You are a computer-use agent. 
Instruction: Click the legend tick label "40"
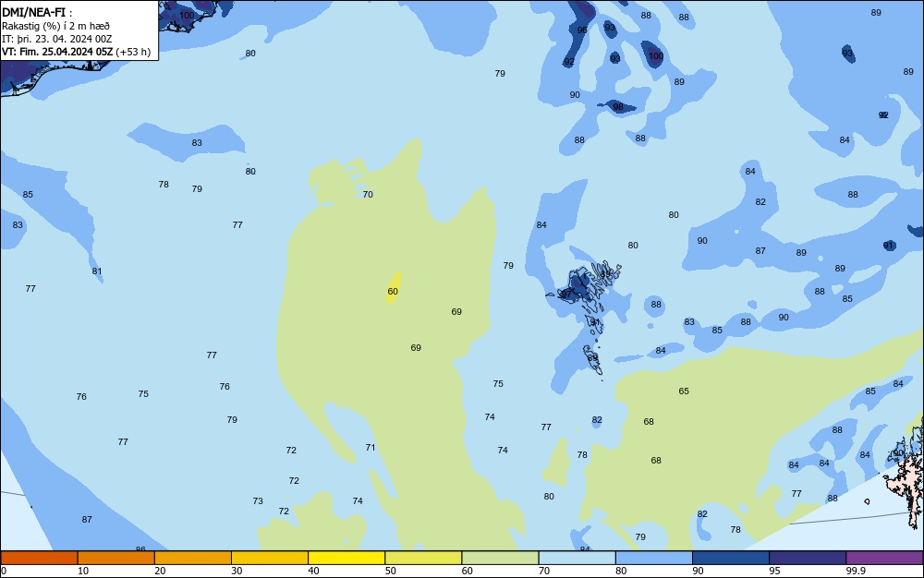pyautogui.click(x=313, y=571)
